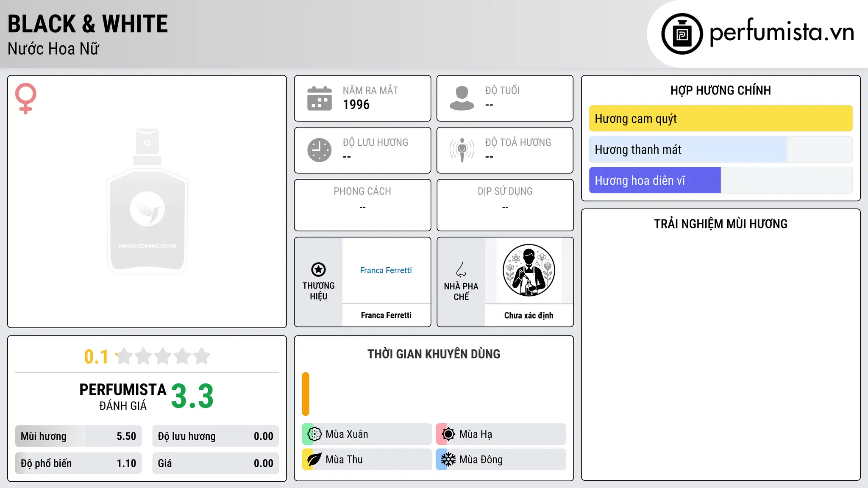The width and height of the screenshot is (868, 488).
Task: Click the pink female gender symbol icon
Action: click(25, 98)
